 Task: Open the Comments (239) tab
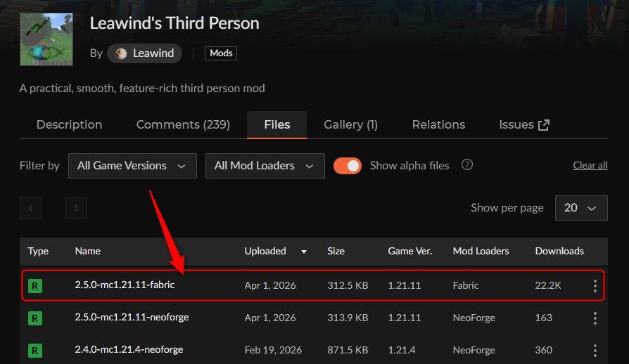pyautogui.click(x=183, y=124)
